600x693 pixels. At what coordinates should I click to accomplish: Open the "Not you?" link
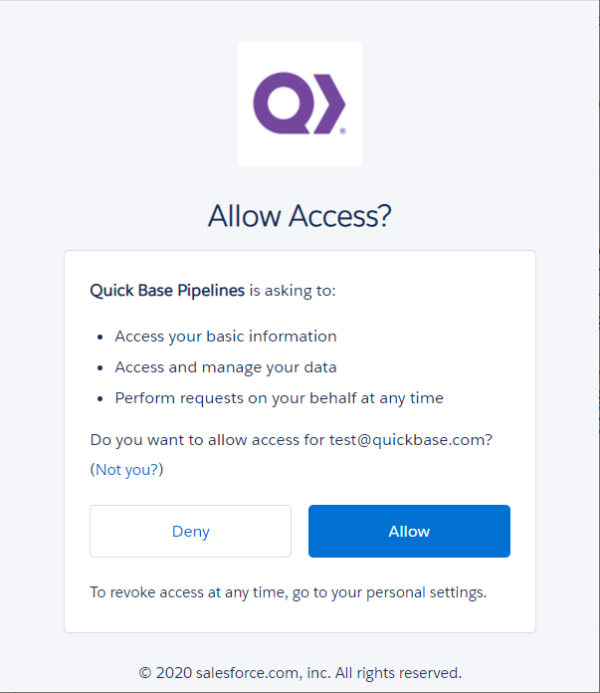[x=127, y=469]
